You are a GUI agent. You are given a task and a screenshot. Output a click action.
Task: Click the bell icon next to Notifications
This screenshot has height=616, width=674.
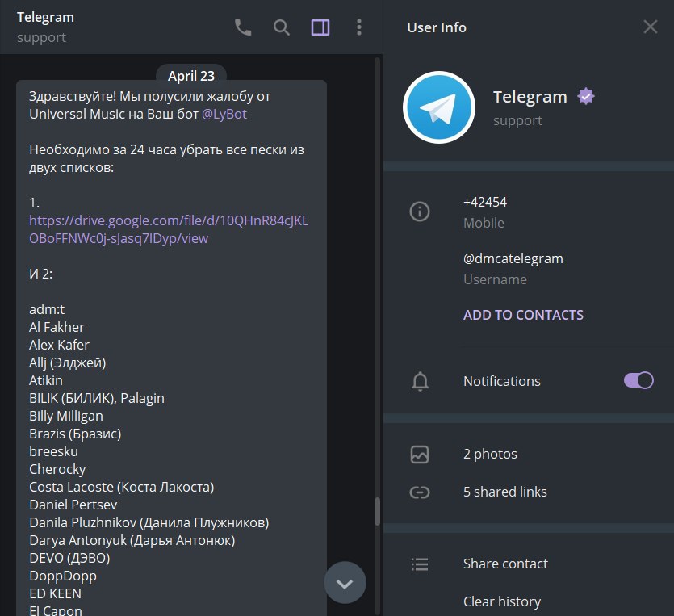pos(420,381)
